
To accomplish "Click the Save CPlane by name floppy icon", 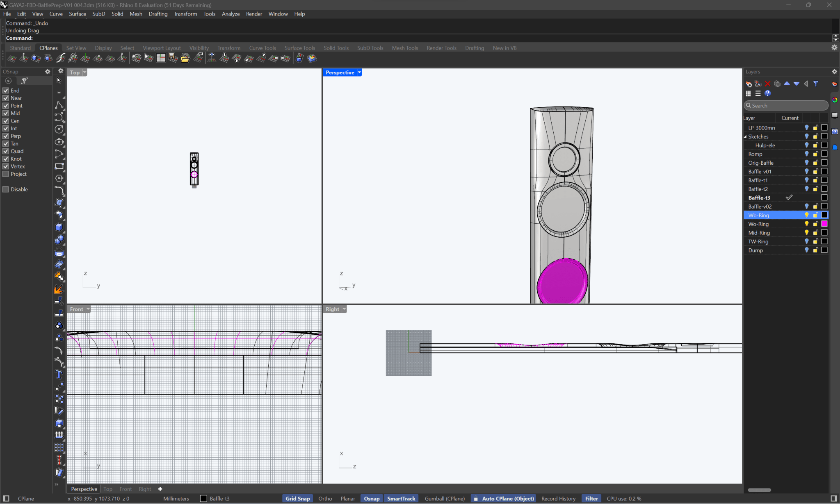I will coord(173,58).
